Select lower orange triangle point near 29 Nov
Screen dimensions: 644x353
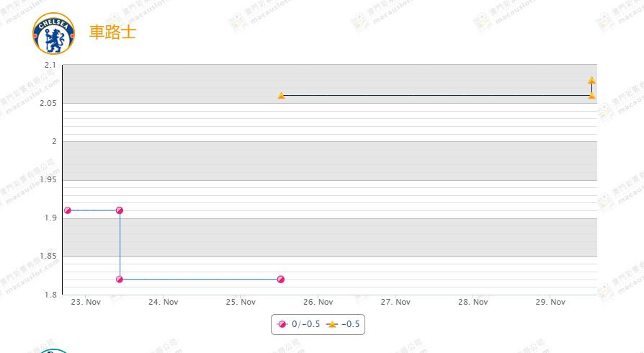tap(591, 96)
